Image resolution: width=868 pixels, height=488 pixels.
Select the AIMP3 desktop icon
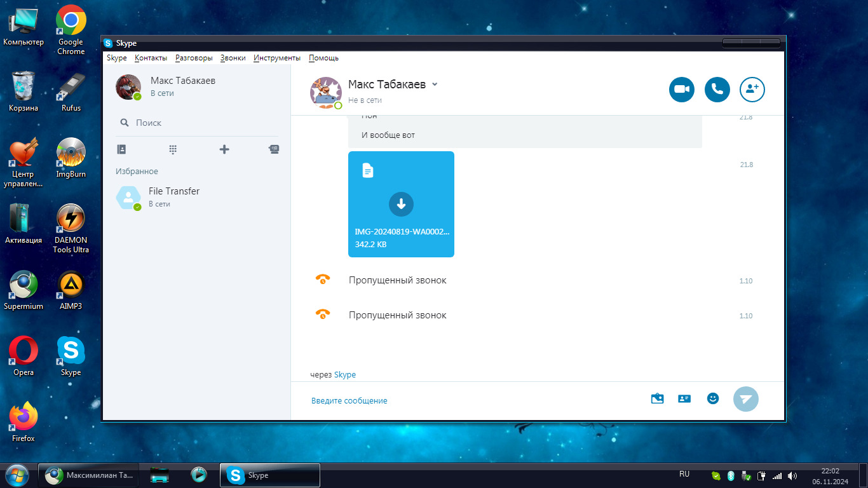[71, 290]
